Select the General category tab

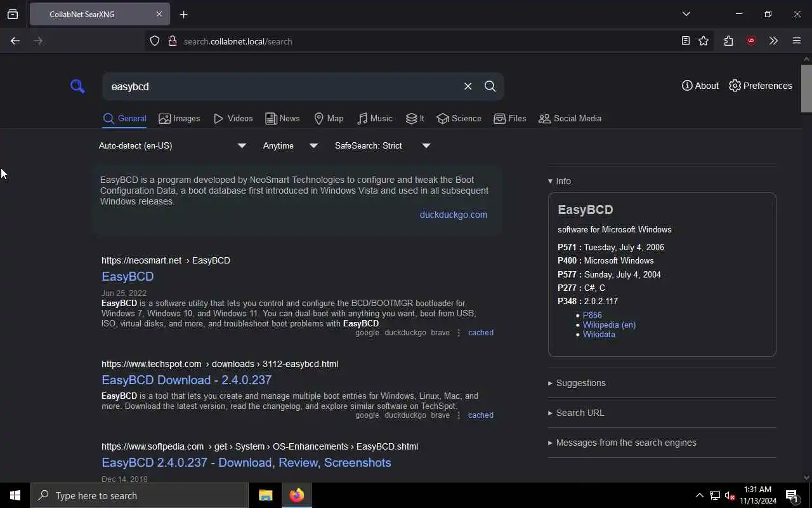tap(124, 118)
